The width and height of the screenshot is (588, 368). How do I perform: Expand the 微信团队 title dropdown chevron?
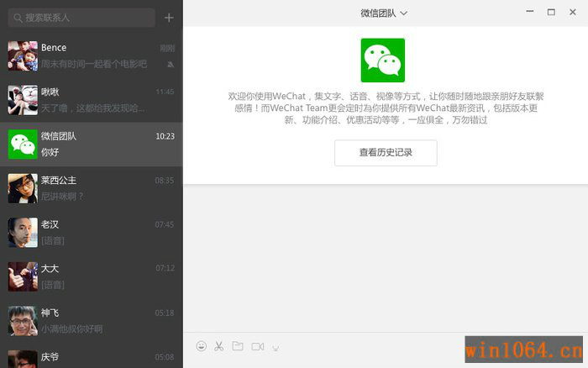click(403, 13)
